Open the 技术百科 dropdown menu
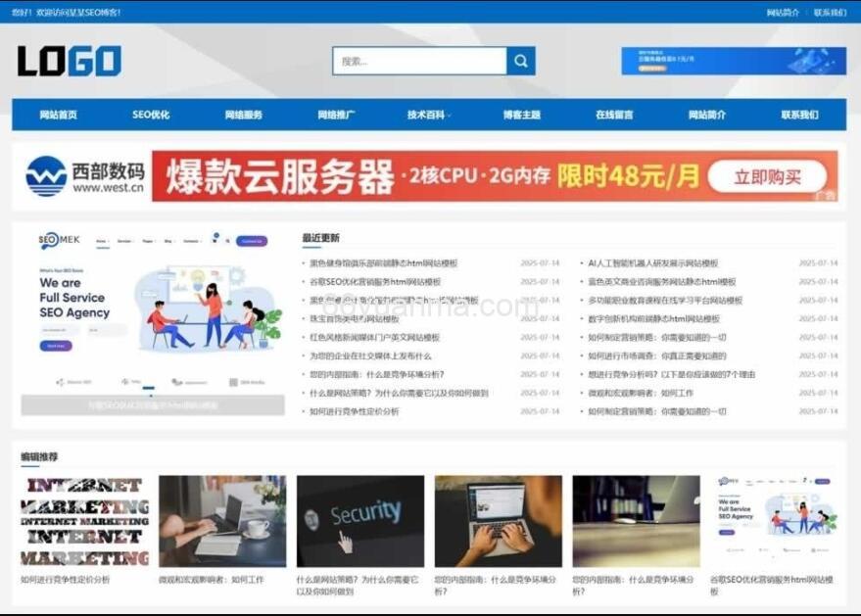Screen dimensions: 861x616 (427, 114)
